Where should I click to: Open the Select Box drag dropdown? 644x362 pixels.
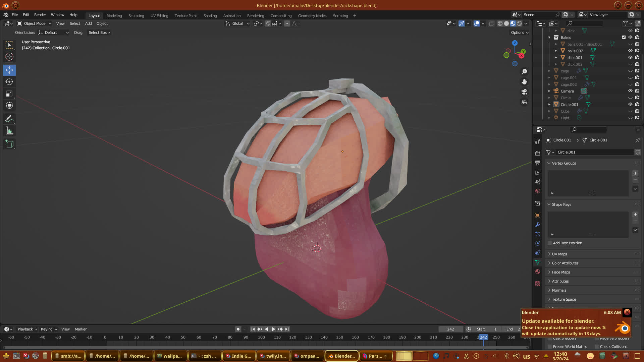click(x=99, y=33)
